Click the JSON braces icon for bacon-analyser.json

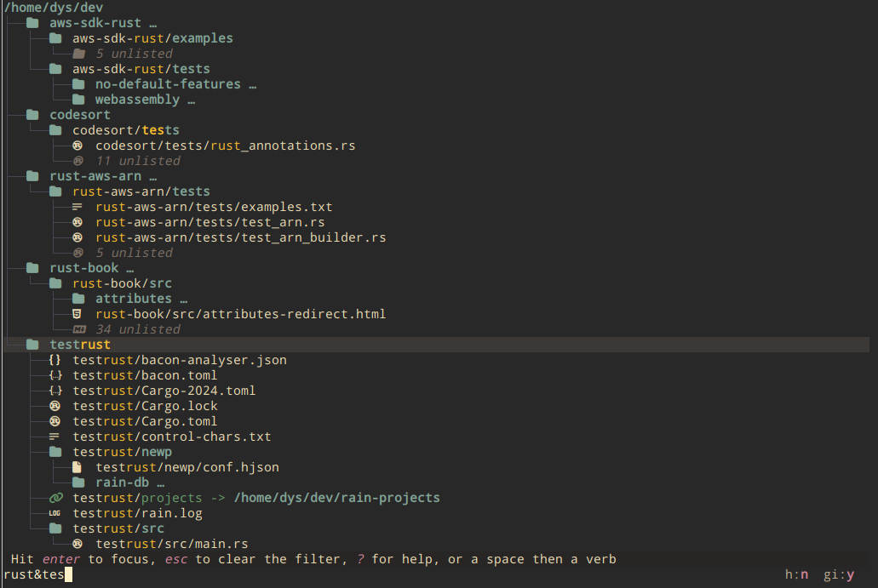55,360
